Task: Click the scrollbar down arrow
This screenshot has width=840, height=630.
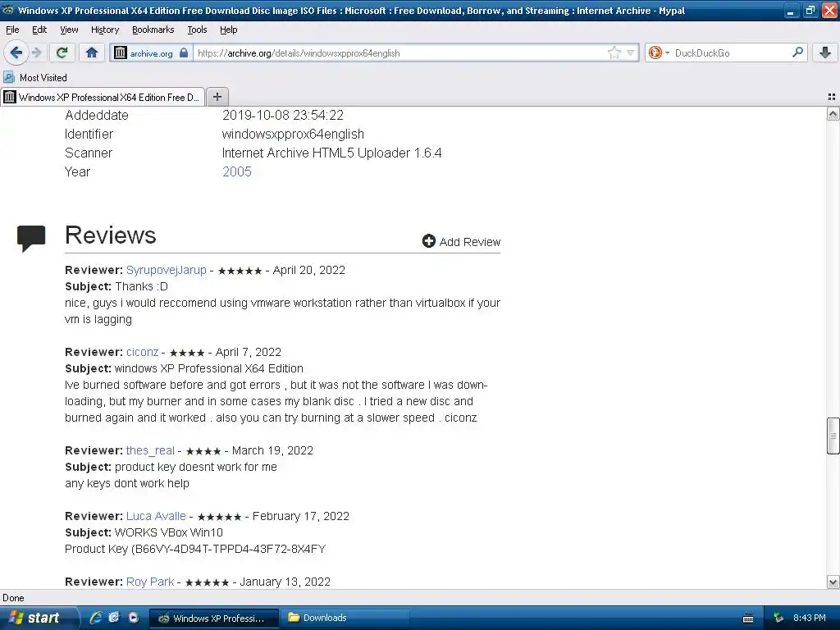Action: [x=833, y=582]
